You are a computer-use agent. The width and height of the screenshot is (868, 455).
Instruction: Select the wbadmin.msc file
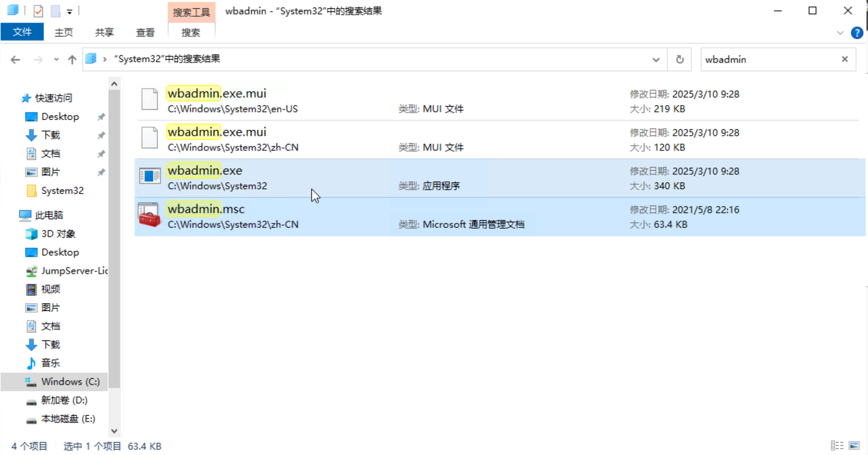(500, 216)
